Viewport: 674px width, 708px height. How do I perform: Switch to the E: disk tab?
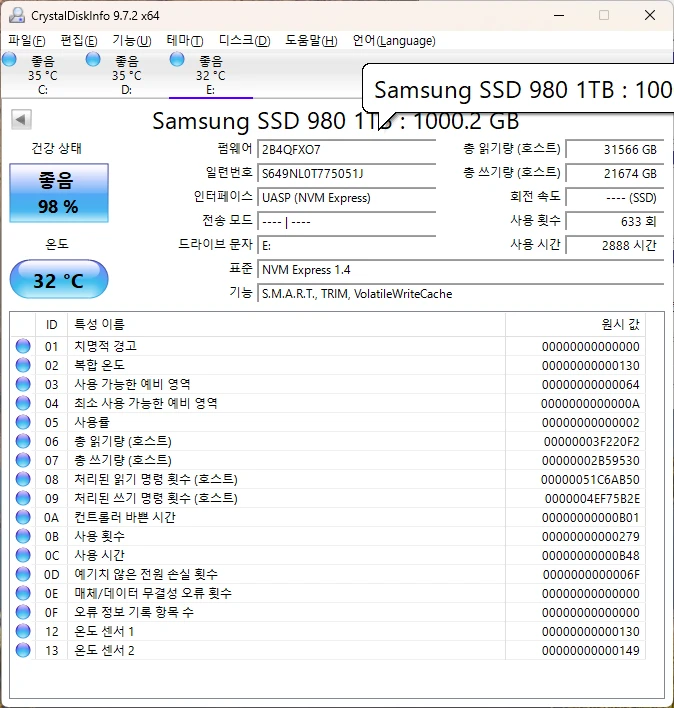click(211, 74)
